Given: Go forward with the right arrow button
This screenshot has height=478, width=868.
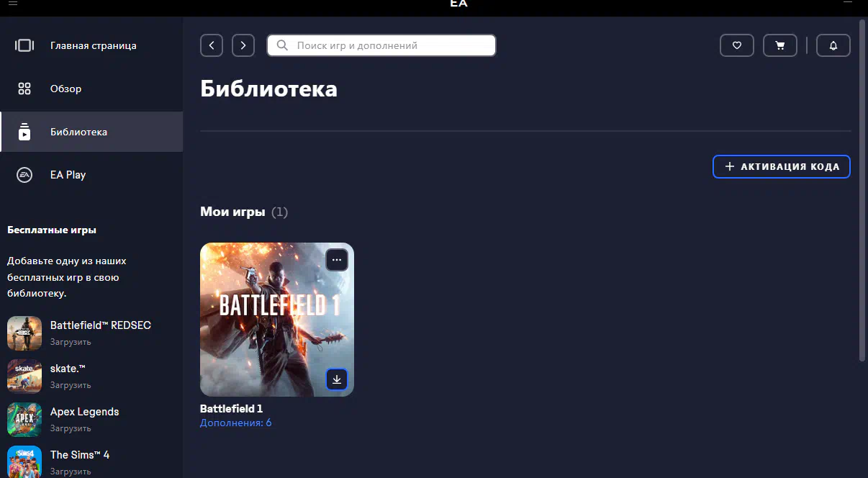Looking at the screenshot, I should tap(243, 45).
